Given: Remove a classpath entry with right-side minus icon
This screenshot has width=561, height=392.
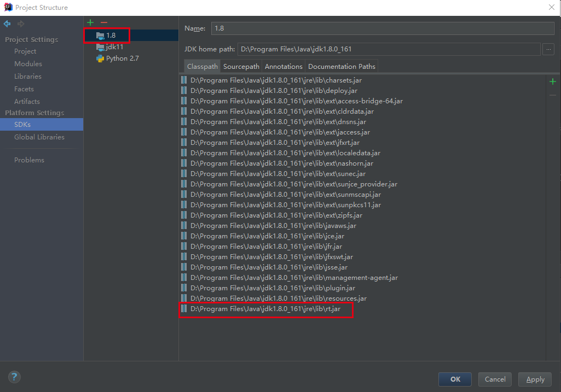Looking at the screenshot, I should click(552, 94).
